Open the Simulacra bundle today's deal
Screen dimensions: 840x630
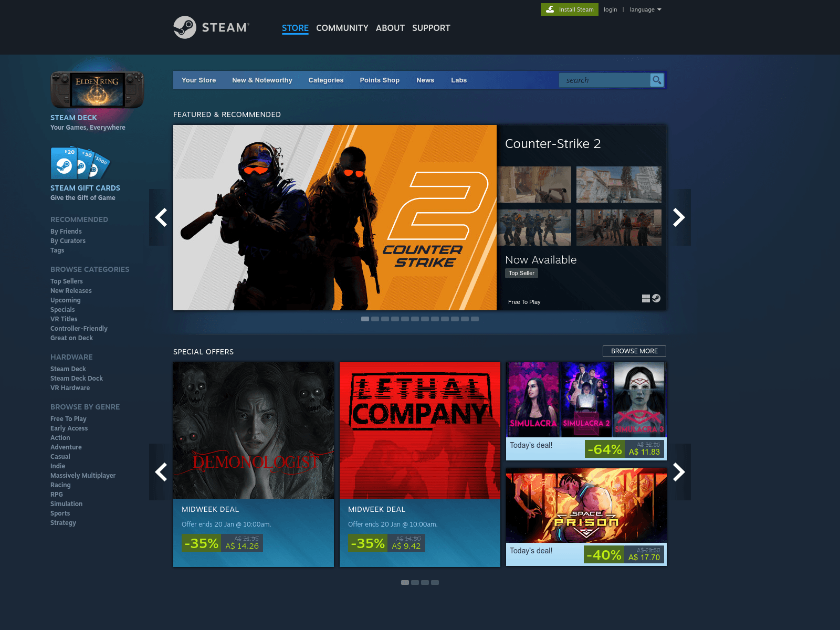[x=586, y=411]
